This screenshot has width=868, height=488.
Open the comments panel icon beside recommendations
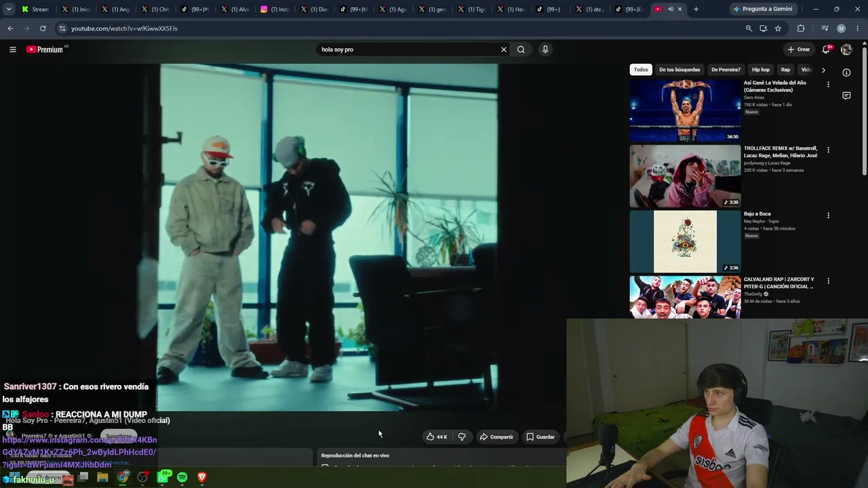point(846,96)
